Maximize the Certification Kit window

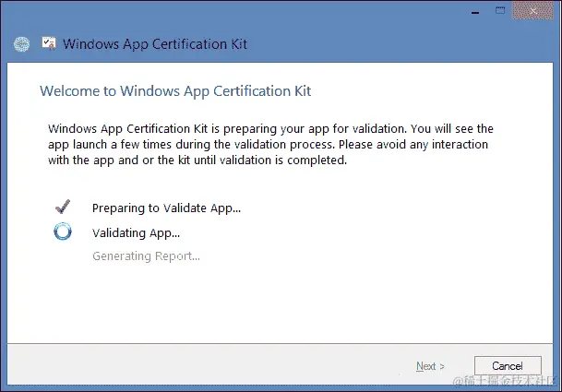[x=500, y=11]
